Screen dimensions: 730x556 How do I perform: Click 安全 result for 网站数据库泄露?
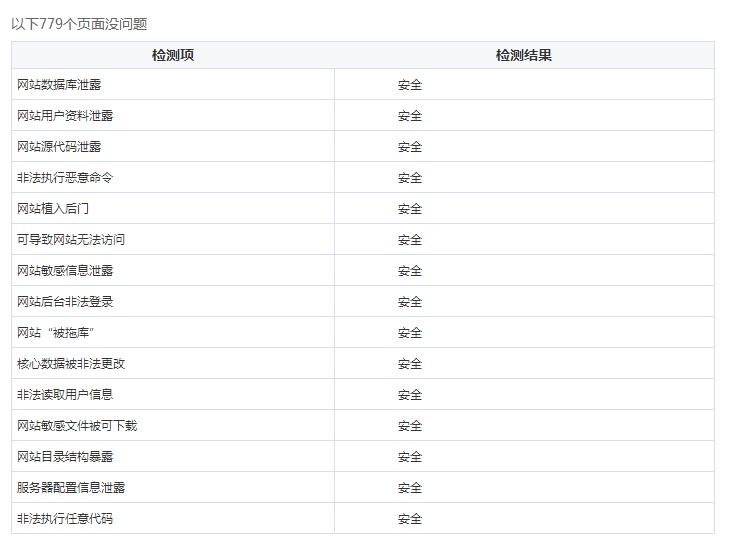tap(410, 85)
